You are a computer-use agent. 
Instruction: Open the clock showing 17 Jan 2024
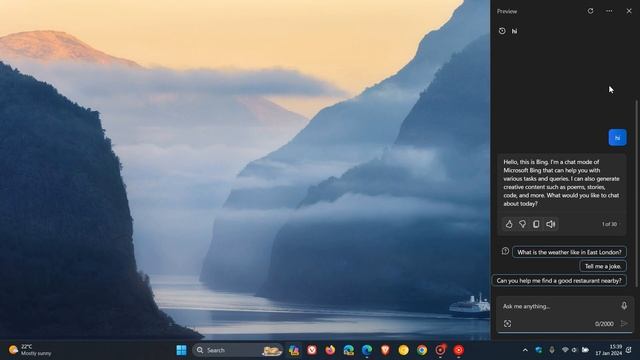(609, 350)
